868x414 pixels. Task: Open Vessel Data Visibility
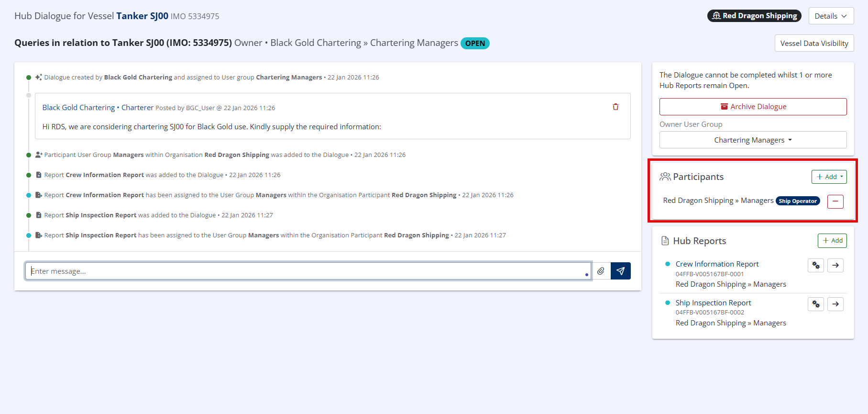tap(814, 43)
